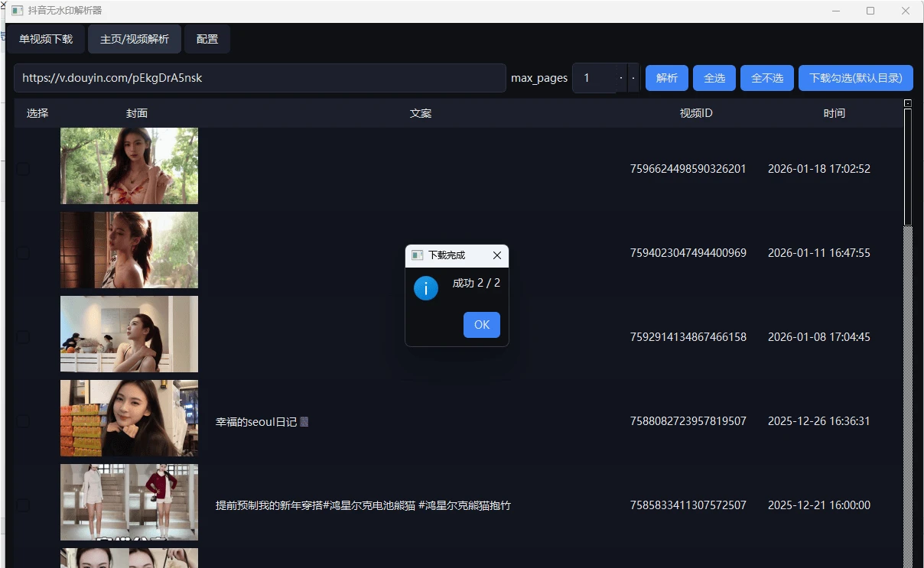
Task: Click the rightmost max_pages stepper button
Action: (x=633, y=78)
